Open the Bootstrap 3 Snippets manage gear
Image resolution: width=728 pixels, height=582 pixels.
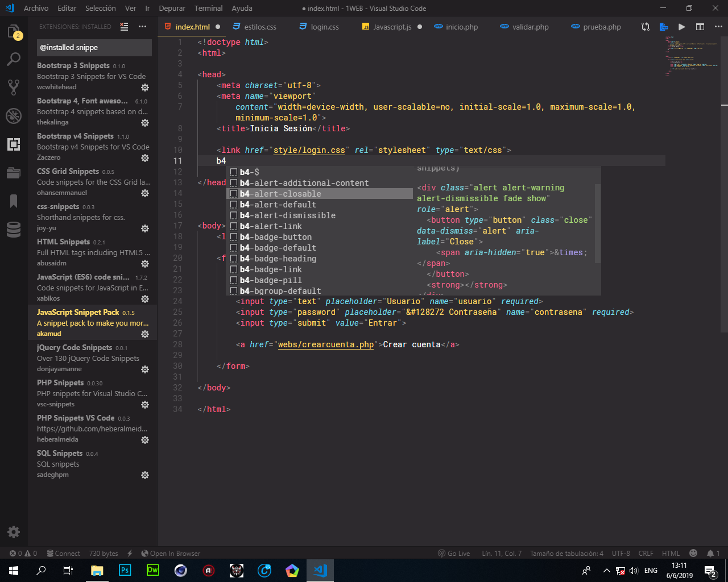pyautogui.click(x=145, y=88)
